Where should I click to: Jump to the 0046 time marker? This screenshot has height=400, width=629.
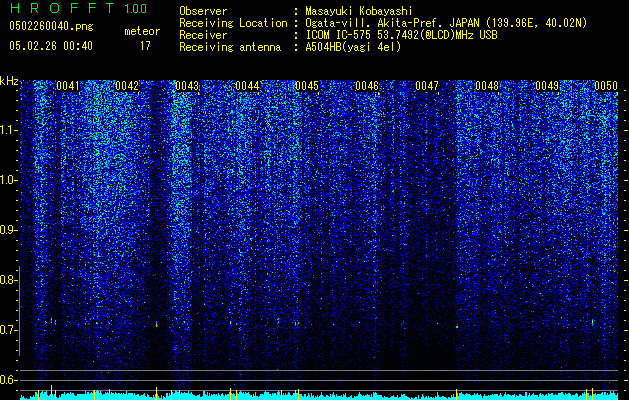[x=367, y=86]
